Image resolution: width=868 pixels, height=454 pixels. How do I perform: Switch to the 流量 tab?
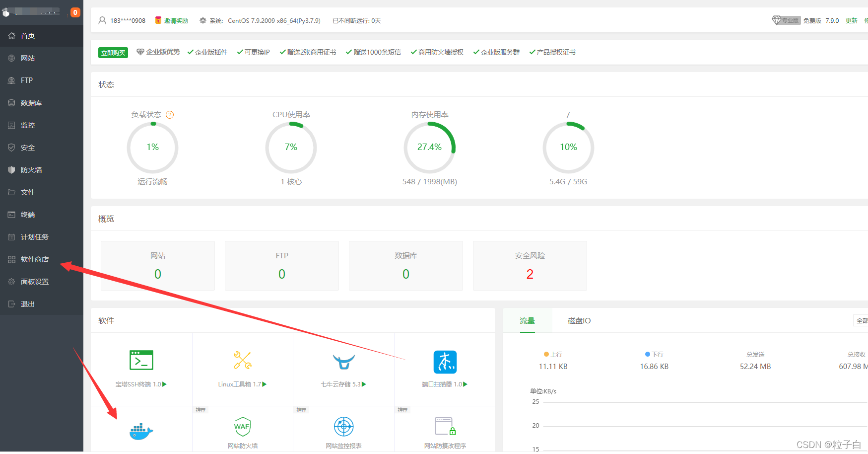point(527,321)
